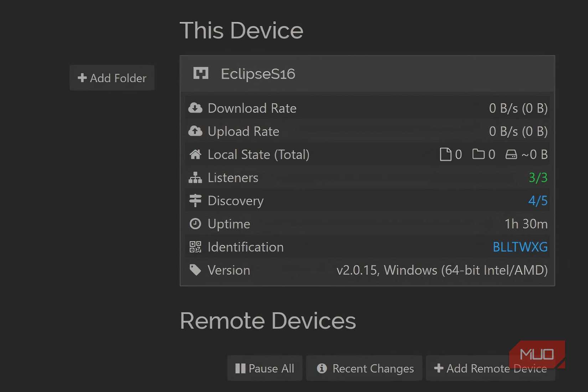The image size is (588, 392).
Task: Click the Uptime clock icon
Action: pyautogui.click(x=195, y=224)
